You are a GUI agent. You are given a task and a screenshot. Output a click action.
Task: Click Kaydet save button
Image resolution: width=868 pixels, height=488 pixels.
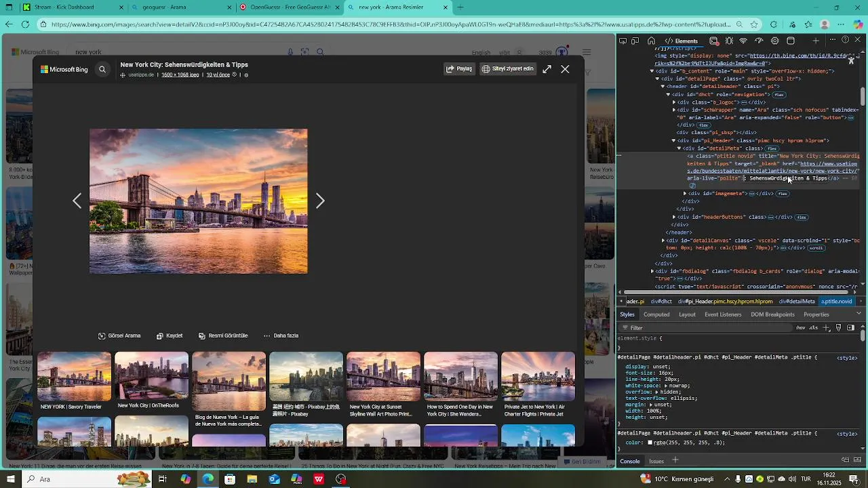point(170,335)
